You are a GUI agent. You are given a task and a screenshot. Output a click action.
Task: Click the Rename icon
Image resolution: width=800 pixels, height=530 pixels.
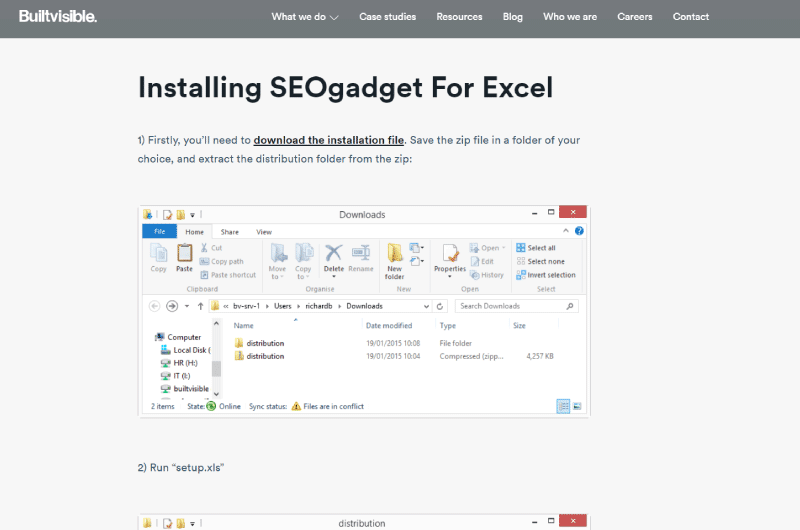click(x=361, y=258)
